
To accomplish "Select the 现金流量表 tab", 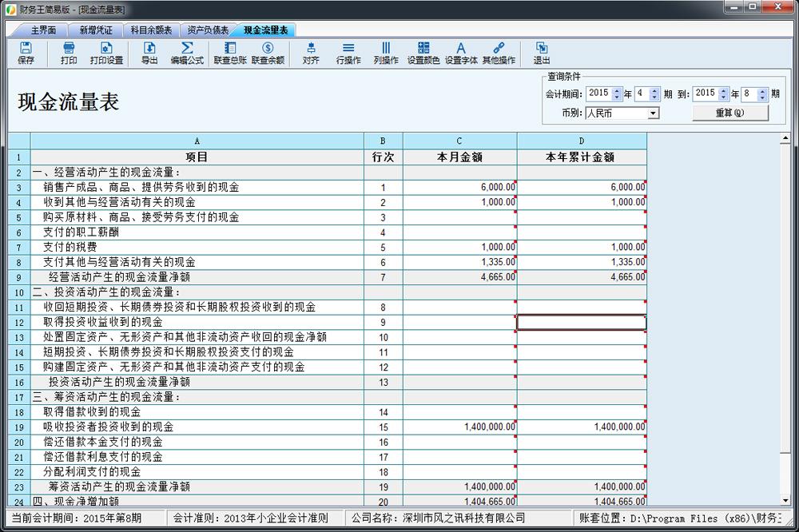I will pyautogui.click(x=265, y=30).
